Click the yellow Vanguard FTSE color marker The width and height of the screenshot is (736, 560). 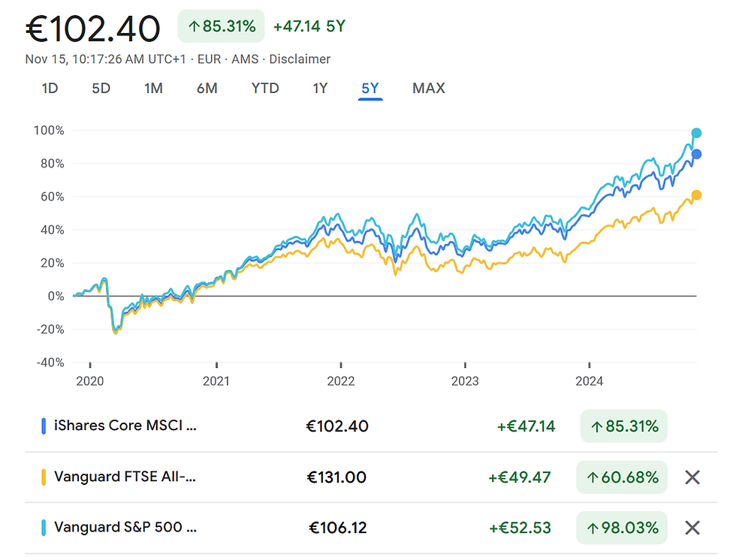pos(44,477)
